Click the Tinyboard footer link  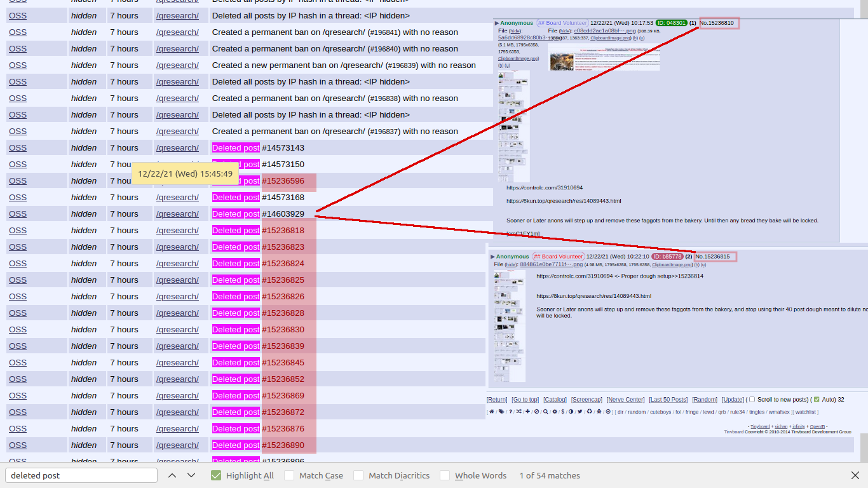click(x=760, y=426)
